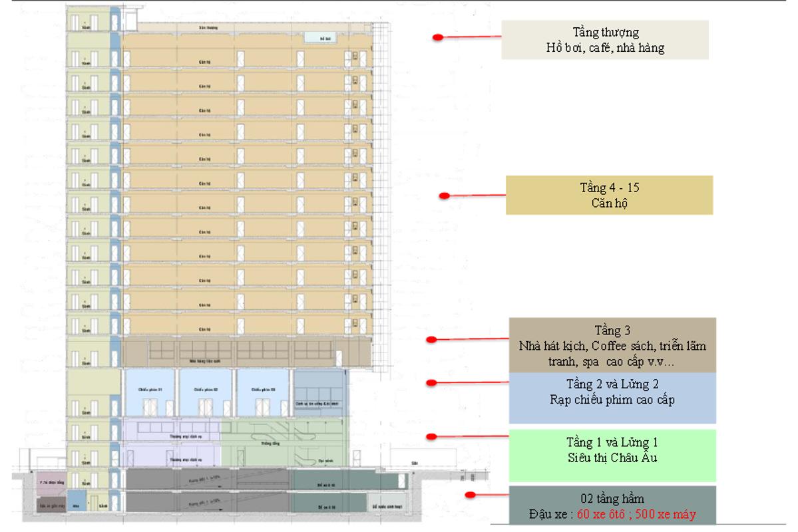Click the red marker for Tầng 2 và Lửng 2

[x=431, y=382]
